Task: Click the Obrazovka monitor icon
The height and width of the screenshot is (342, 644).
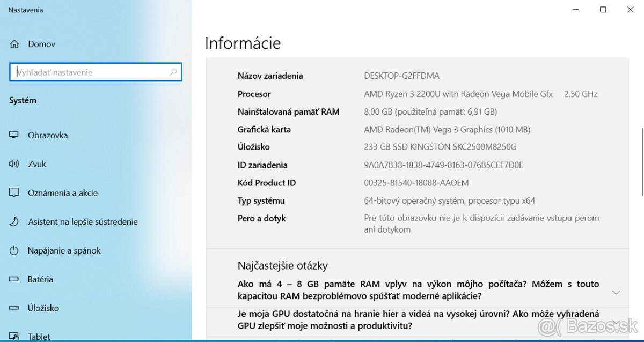Action: (14, 135)
